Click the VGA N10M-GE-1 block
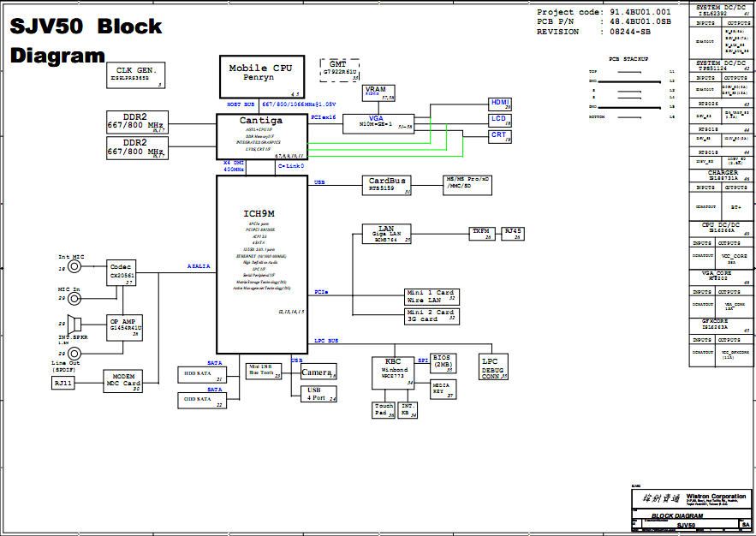Viewport: 756px width, 536px height. (378, 124)
